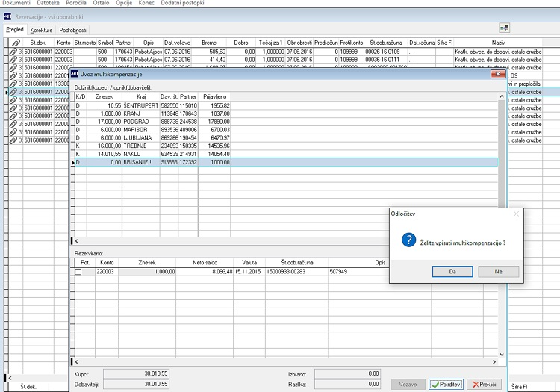The height and width of the screenshot is (392, 560).
Task: Click the paperclip icon in the first row
Action: tap(15, 52)
